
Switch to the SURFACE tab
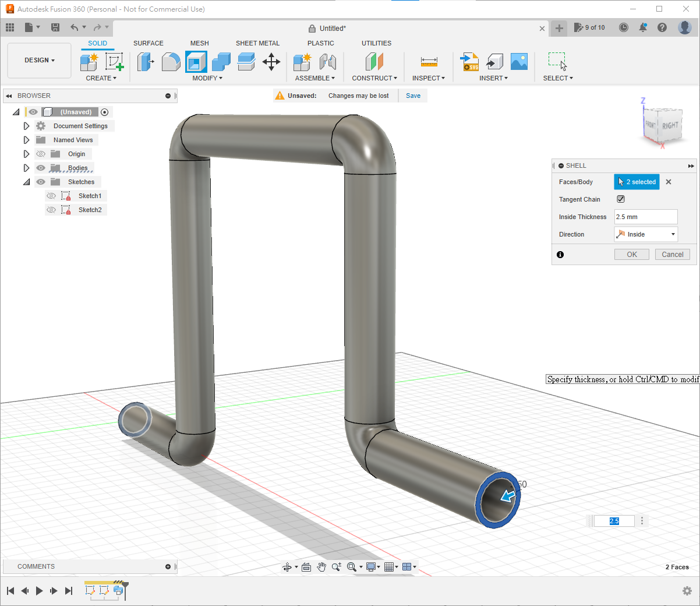coord(148,43)
